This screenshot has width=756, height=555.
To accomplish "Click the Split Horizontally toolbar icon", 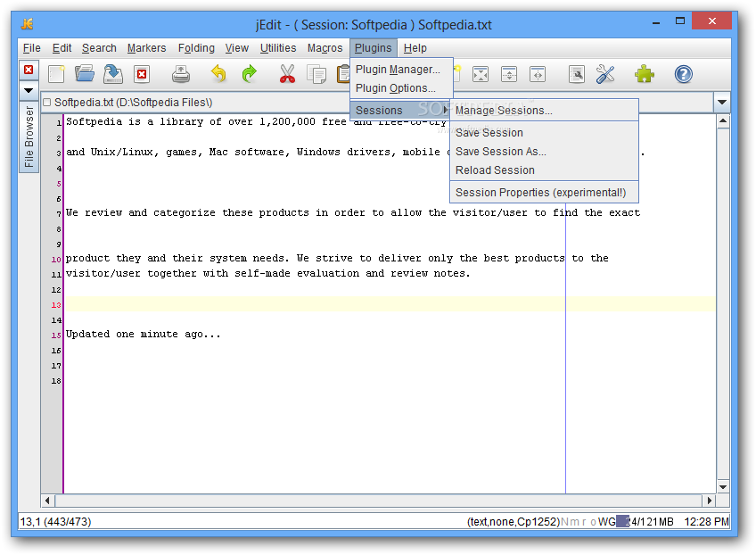I will click(509, 74).
